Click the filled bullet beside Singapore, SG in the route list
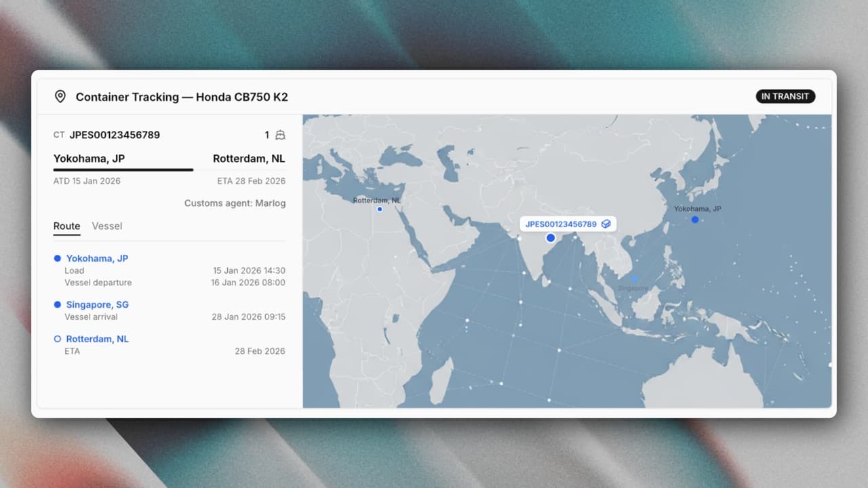Viewport: 868px width, 488px height. coord(57,304)
